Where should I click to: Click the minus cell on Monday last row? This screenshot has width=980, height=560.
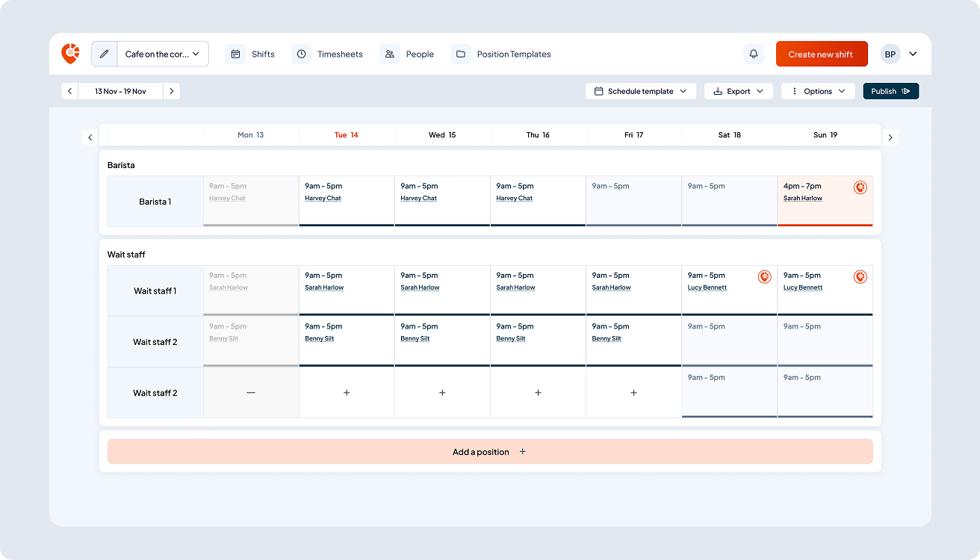pos(251,393)
